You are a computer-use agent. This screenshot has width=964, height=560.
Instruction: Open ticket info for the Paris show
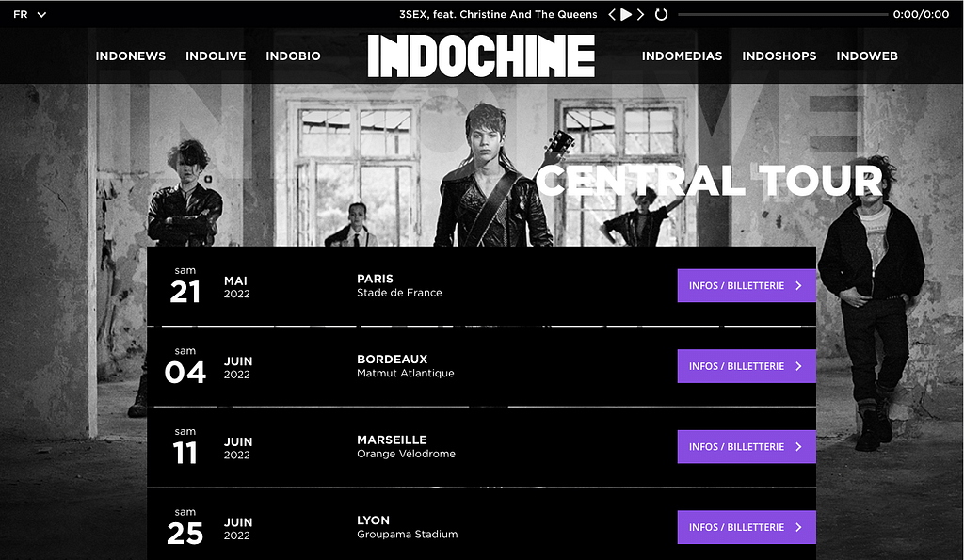pos(746,286)
